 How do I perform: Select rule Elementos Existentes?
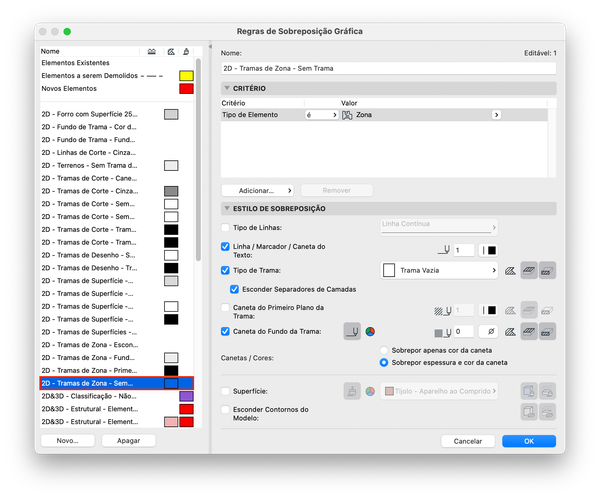point(117,63)
